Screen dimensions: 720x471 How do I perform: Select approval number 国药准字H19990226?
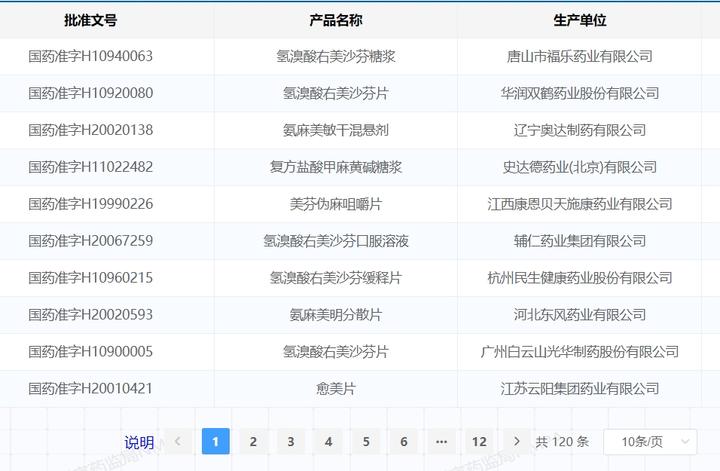pos(90,204)
